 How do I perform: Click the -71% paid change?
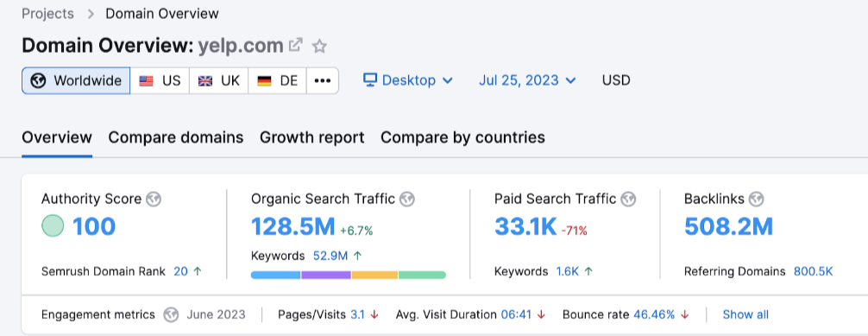[574, 231]
